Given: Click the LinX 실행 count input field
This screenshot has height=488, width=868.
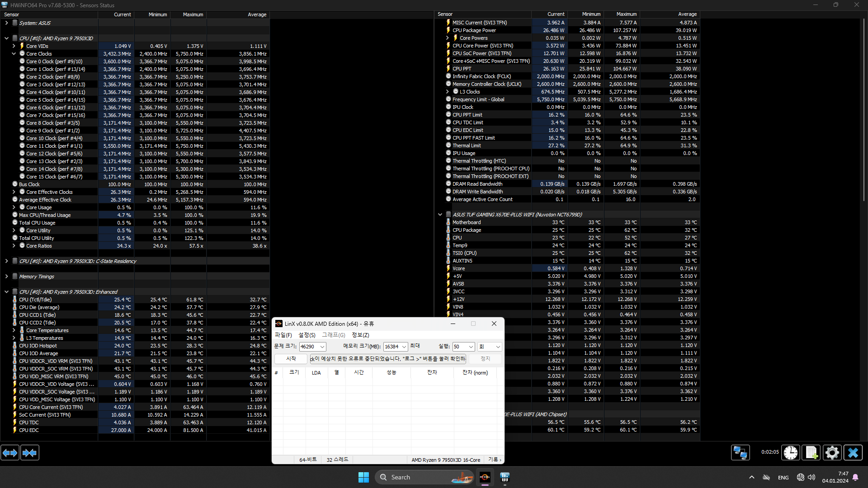Looking at the screenshot, I should click(462, 346).
